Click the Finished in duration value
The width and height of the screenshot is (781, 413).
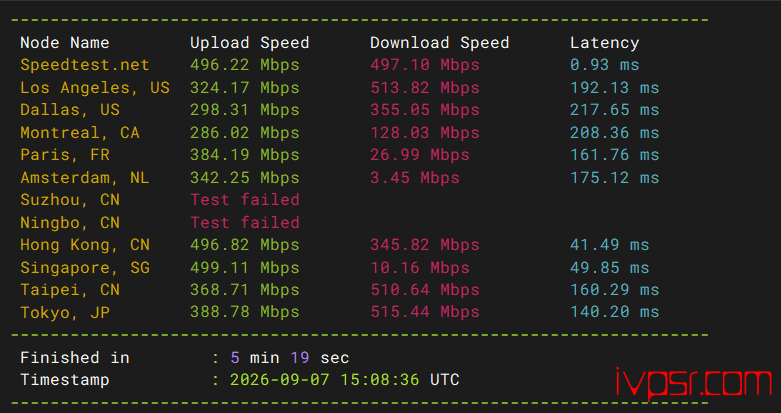tap(289, 358)
